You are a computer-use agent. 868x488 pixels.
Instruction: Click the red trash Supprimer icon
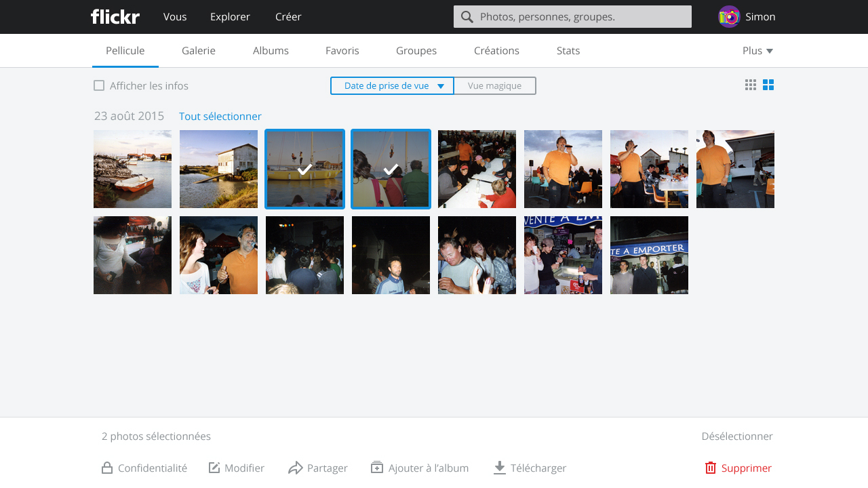(711, 468)
